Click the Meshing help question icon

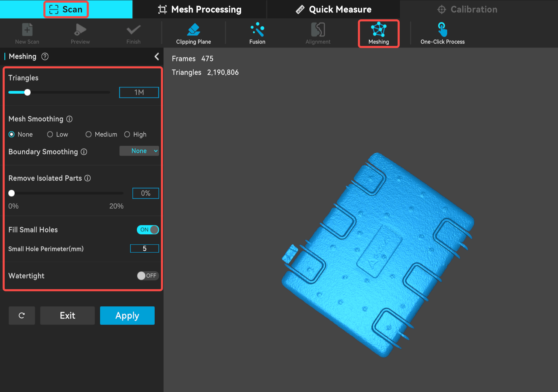pyautogui.click(x=45, y=56)
